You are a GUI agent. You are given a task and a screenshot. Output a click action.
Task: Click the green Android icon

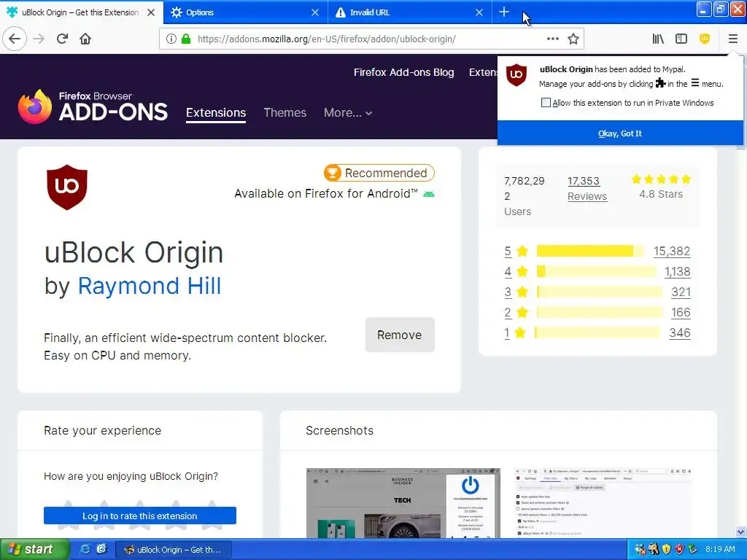click(x=429, y=194)
